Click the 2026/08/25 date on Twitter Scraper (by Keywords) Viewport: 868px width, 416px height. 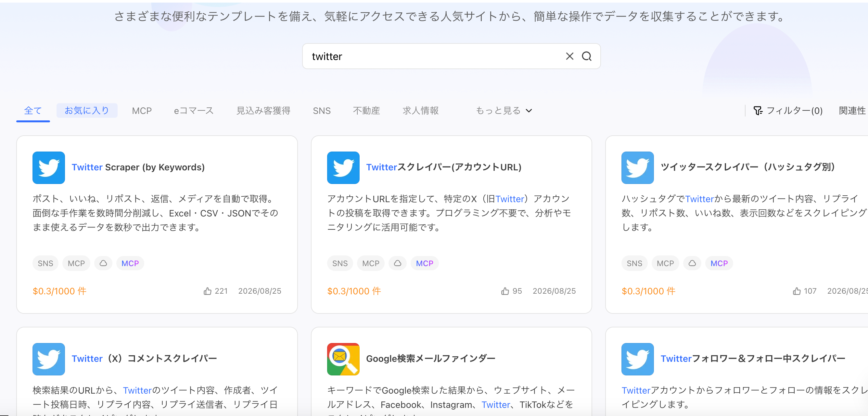pyautogui.click(x=260, y=291)
